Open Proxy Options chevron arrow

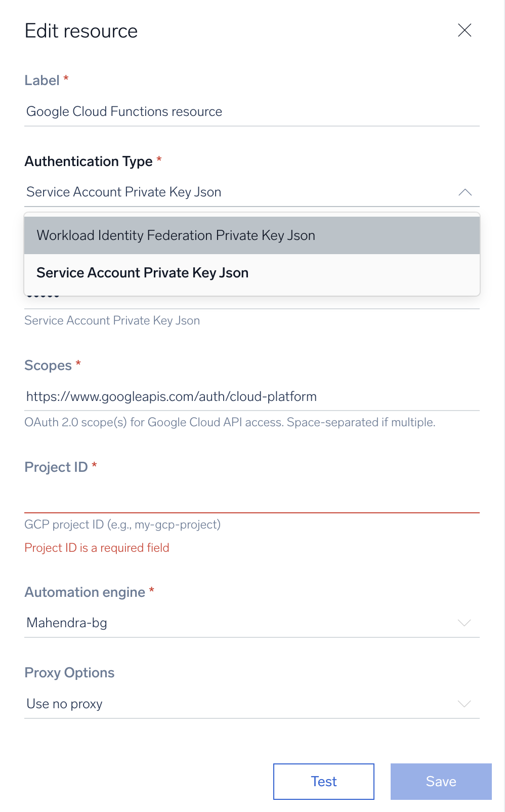(465, 704)
